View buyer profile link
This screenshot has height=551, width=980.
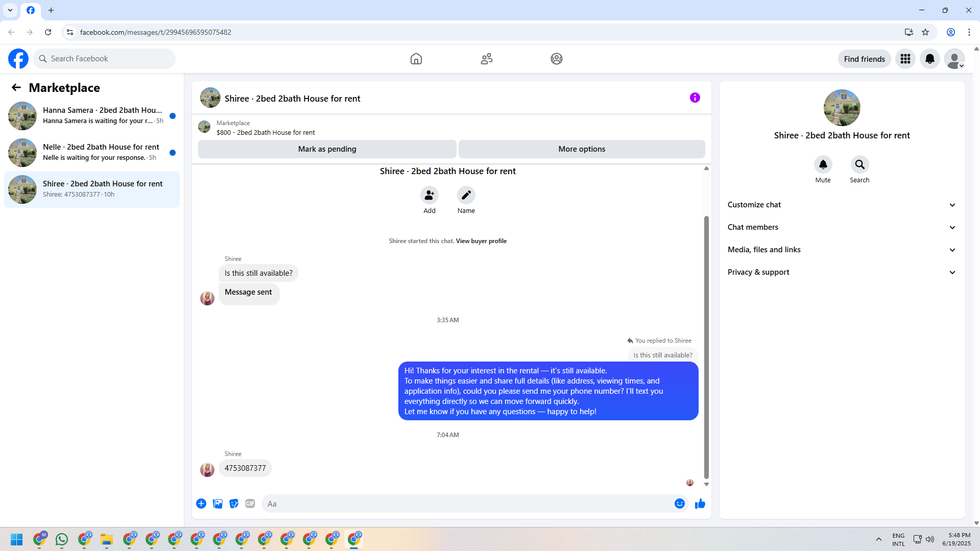point(481,241)
